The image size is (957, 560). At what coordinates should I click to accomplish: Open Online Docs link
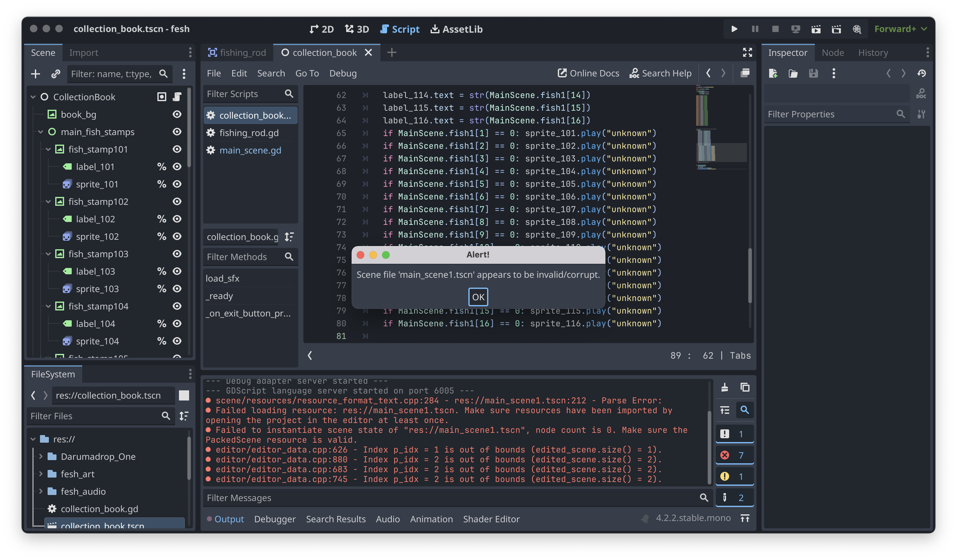point(588,73)
